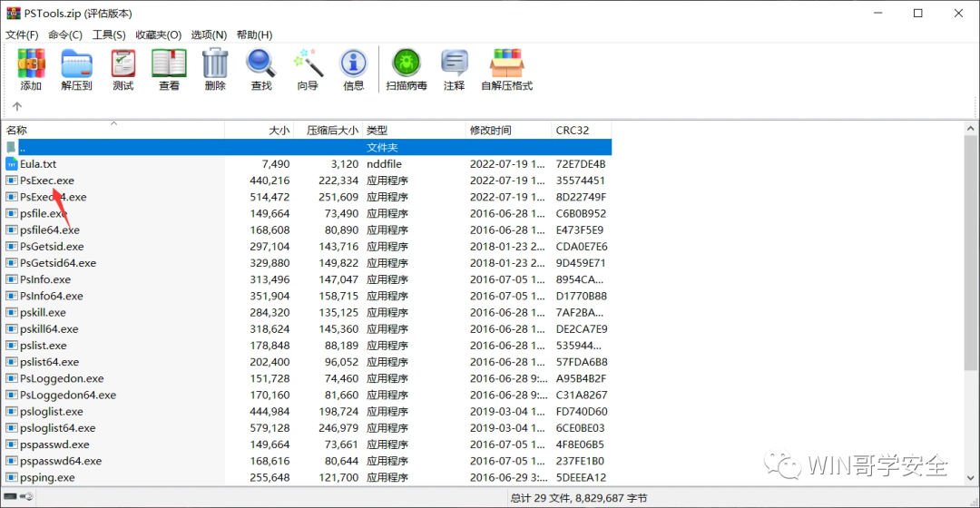Image resolution: width=980 pixels, height=508 pixels.
Task: Click the parent folder icon in the '..' row
Action: click(11, 148)
